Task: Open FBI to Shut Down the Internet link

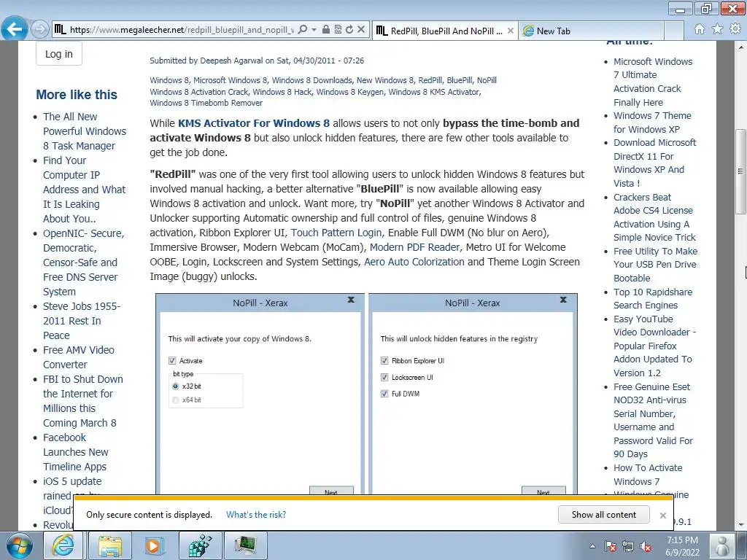Action: tap(83, 401)
